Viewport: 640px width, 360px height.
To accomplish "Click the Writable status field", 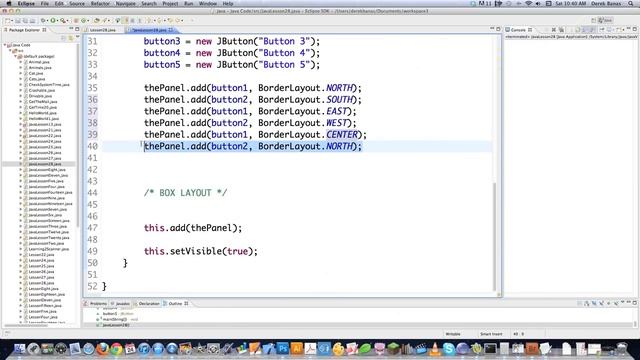I will click(453, 334).
